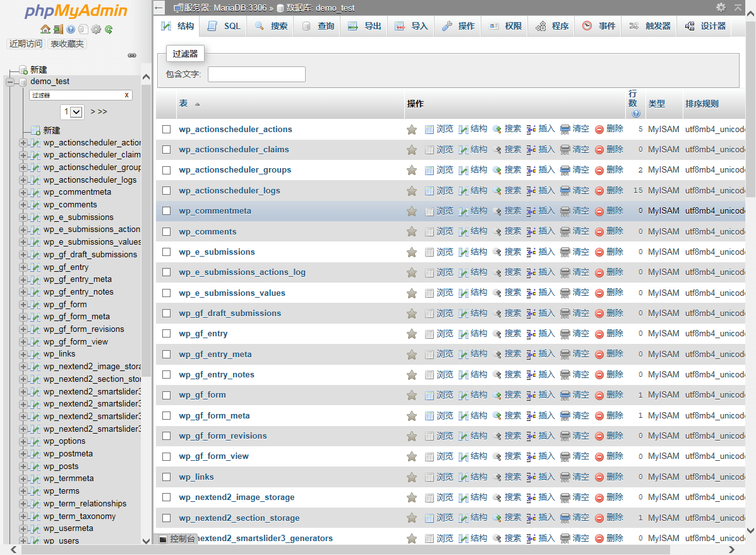Structure icon for wp_actionscheduler_groups

click(x=464, y=170)
